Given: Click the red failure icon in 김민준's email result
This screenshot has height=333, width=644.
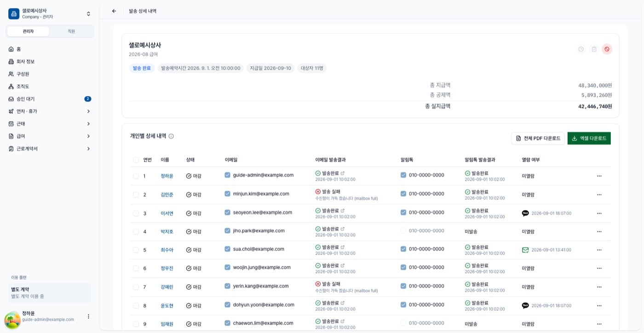Looking at the screenshot, I should pyautogui.click(x=318, y=192).
